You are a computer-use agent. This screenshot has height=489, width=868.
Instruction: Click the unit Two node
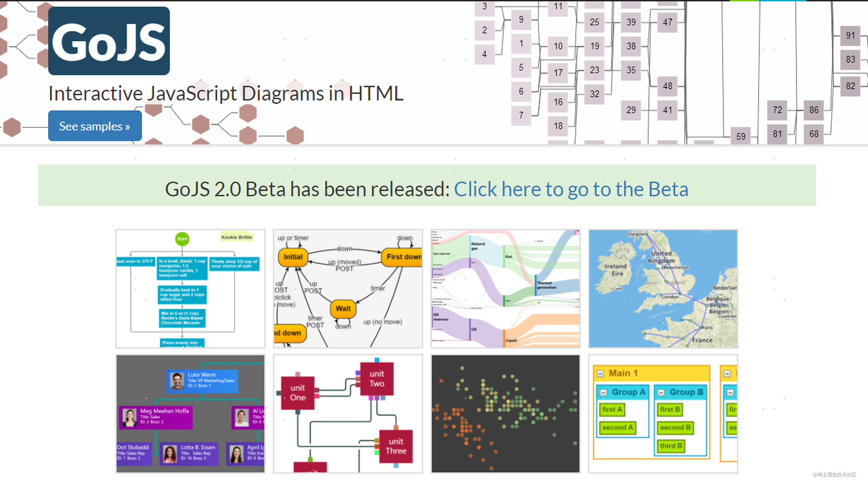coord(377,379)
